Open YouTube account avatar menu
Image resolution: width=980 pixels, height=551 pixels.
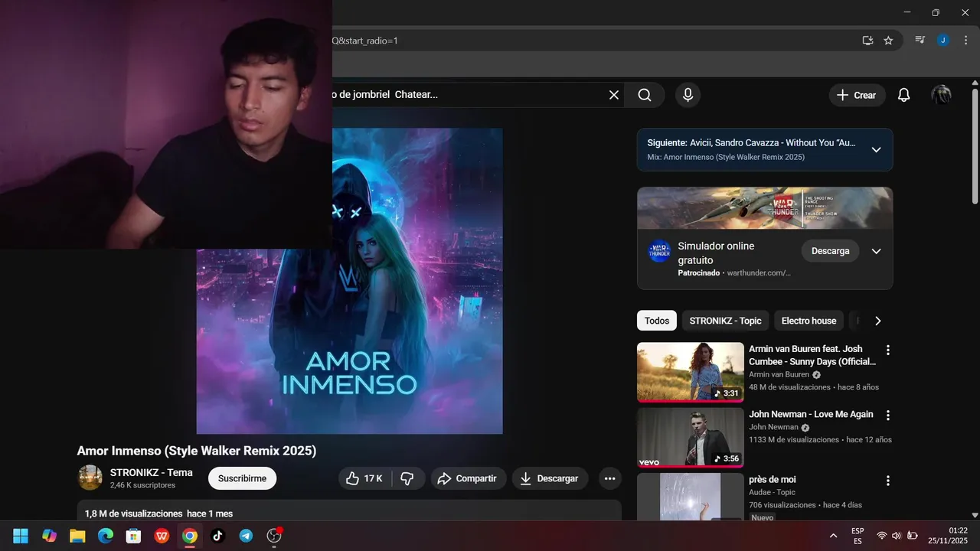point(941,95)
